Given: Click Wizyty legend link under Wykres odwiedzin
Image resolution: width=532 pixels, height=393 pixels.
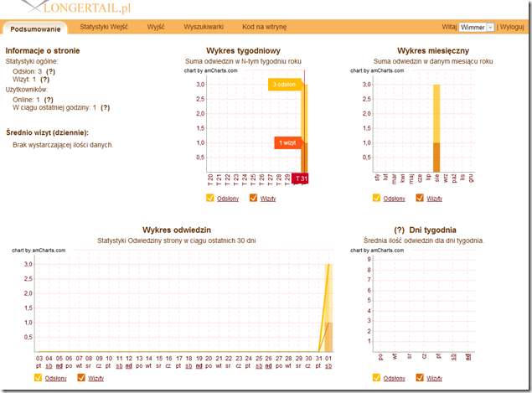Looking at the screenshot, I should (96, 378).
